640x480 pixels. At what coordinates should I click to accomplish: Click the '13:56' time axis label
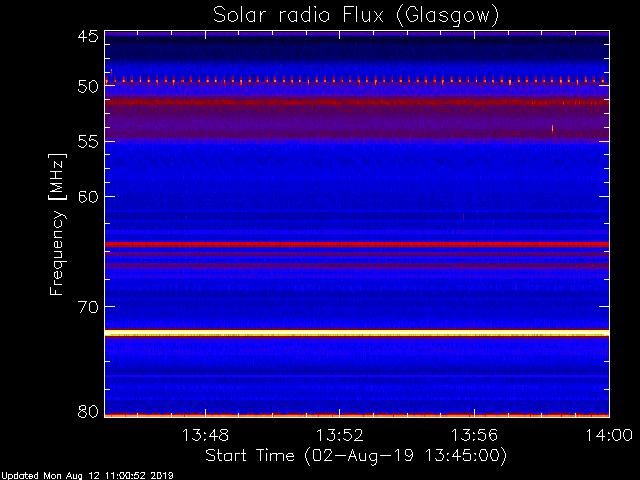click(x=474, y=435)
